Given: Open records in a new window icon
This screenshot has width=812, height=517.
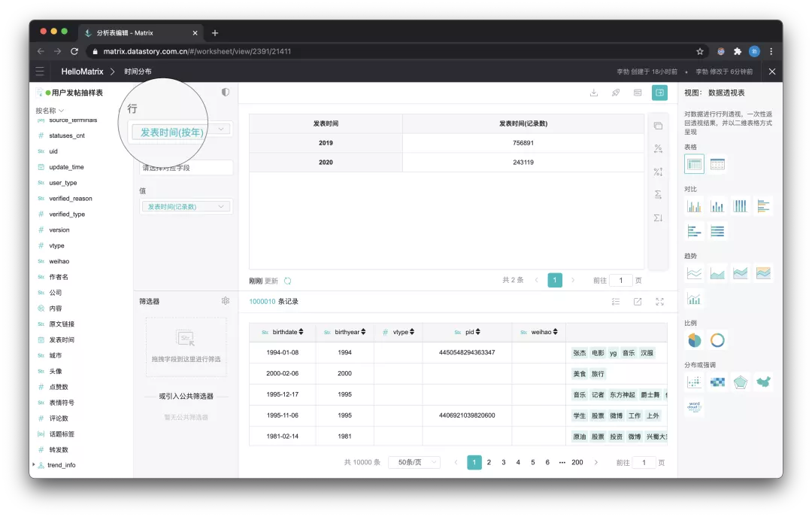Looking at the screenshot, I should pyautogui.click(x=638, y=302).
